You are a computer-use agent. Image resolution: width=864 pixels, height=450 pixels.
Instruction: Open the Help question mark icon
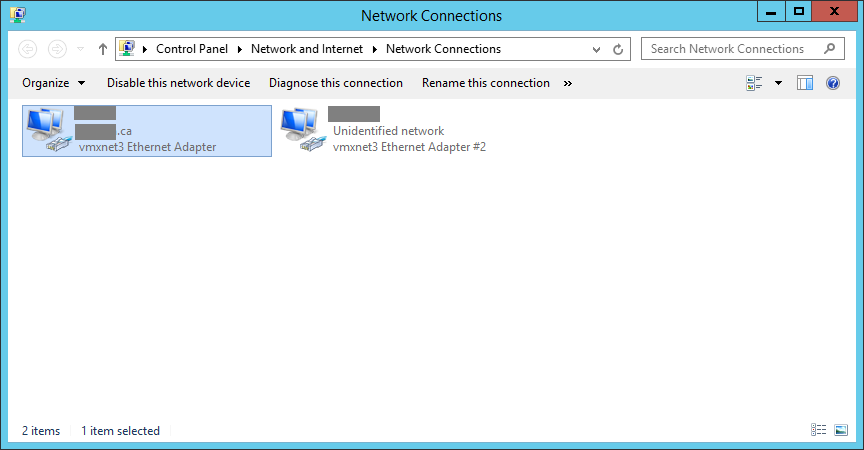[x=832, y=83]
